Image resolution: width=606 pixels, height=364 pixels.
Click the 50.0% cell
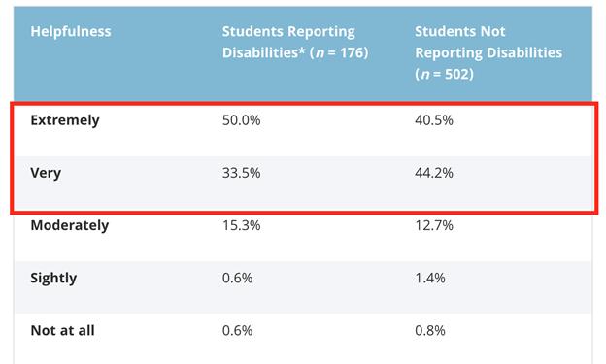click(241, 120)
